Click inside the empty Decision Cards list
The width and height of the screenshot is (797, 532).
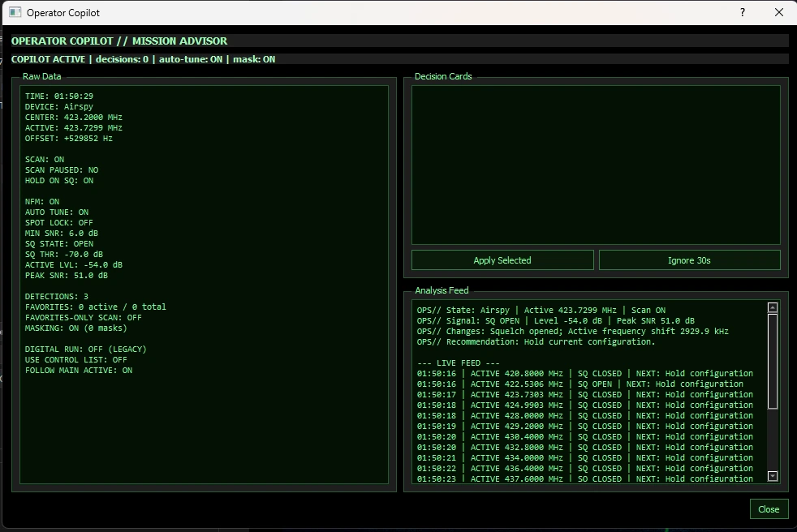click(597, 162)
